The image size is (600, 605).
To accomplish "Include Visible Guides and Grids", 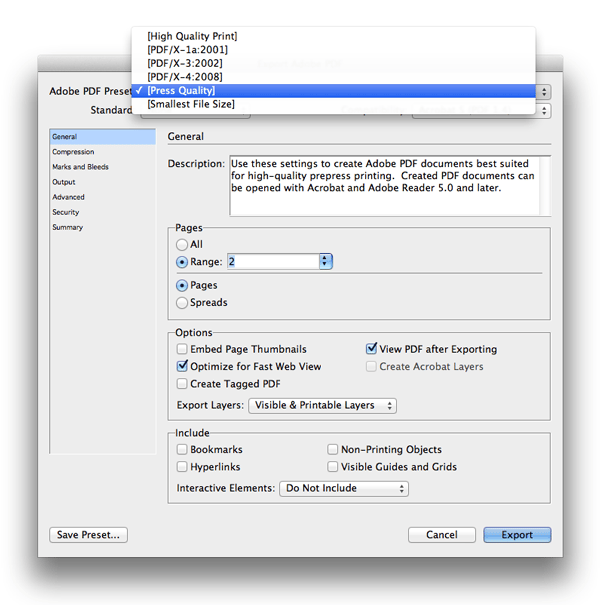I will coord(332,467).
